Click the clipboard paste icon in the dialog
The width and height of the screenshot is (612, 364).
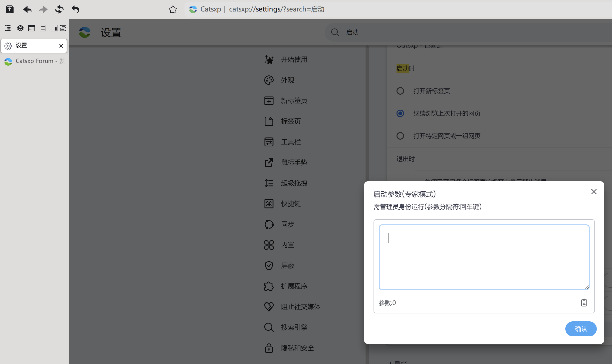pyautogui.click(x=584, y=303)
